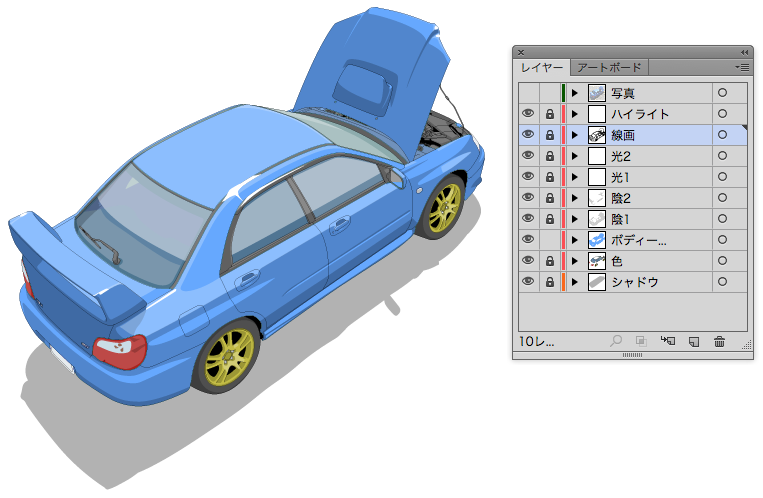The width and height of the screenshot is (763, 498).
Task: Expand the 線画 layer contents
Action: pyautogui.click(x=575, y=135)
